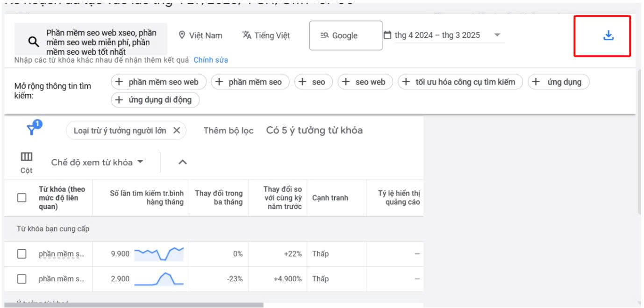
Task: Remove the 'Loại trừ ý tưởng người lớn' filter
Action: click(177, 131)
